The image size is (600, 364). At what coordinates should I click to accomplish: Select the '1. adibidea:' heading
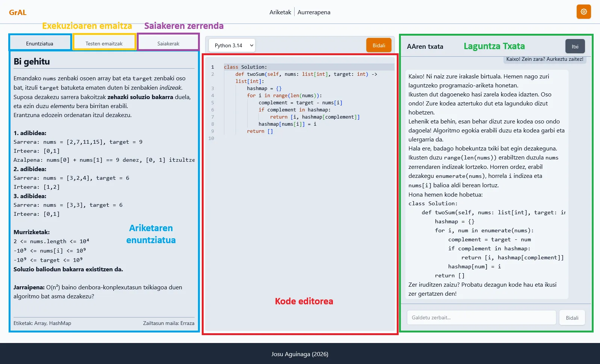point(30,133)
